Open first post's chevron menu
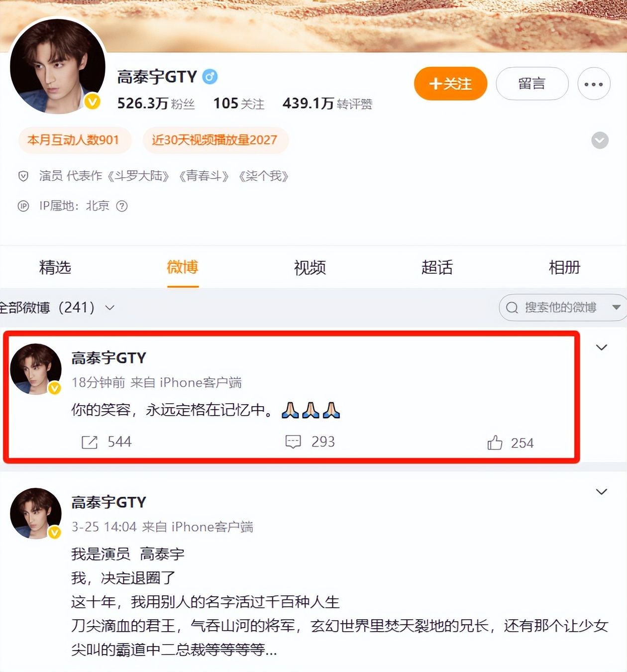627x672 pixels. coord(602,347)
